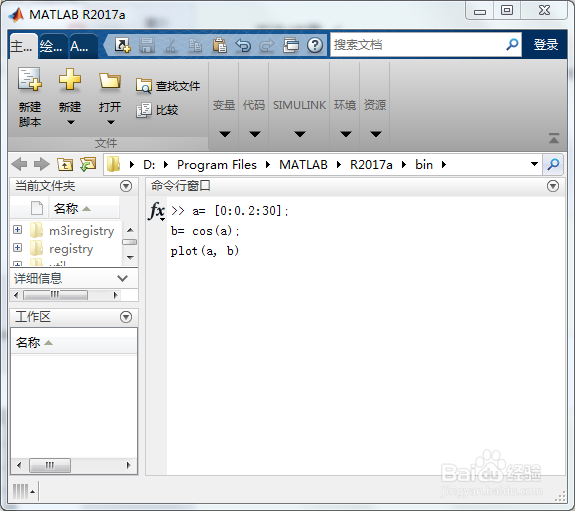Click the Forward navigation arrow

42,164
